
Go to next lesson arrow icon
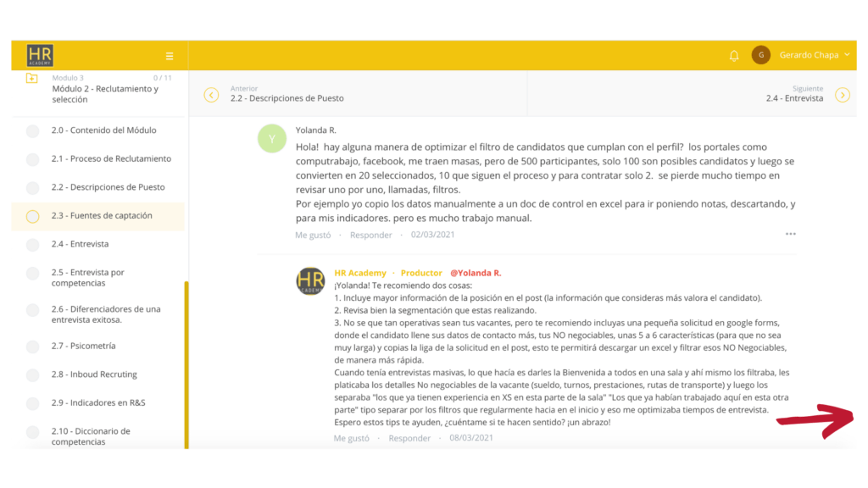pos(843,95)
